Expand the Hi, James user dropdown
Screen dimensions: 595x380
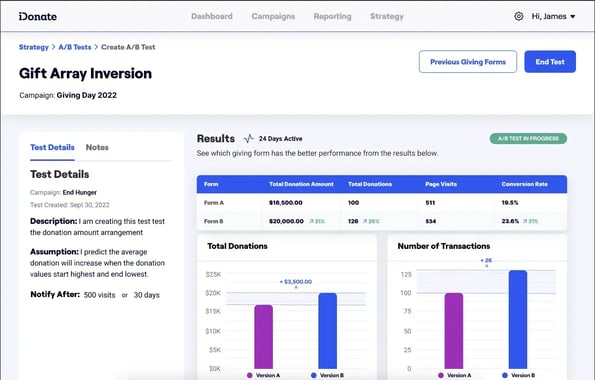click(x=553, y=16)
